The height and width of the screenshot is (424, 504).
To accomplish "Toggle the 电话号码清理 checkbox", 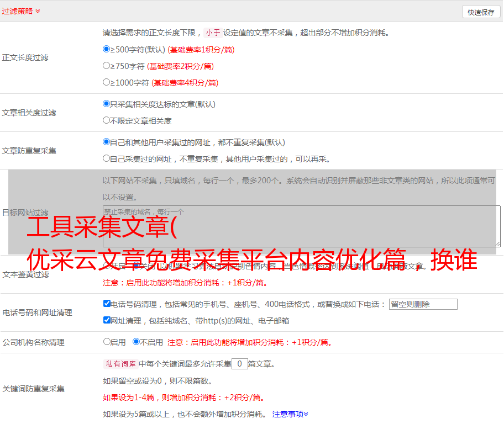I will [x=107, y=304].
